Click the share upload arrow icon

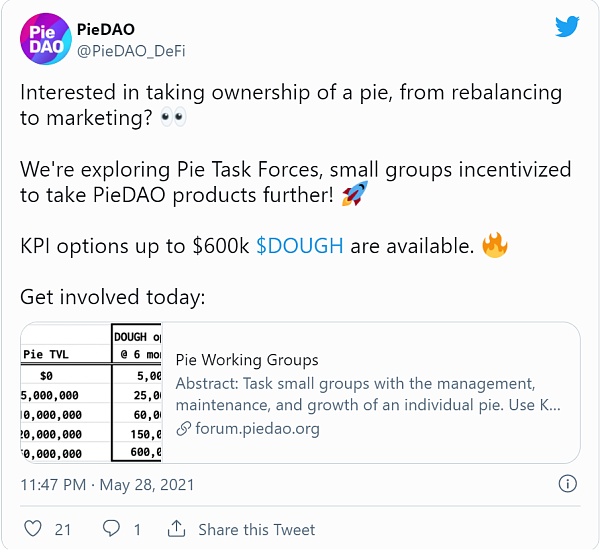pos(176,528)
